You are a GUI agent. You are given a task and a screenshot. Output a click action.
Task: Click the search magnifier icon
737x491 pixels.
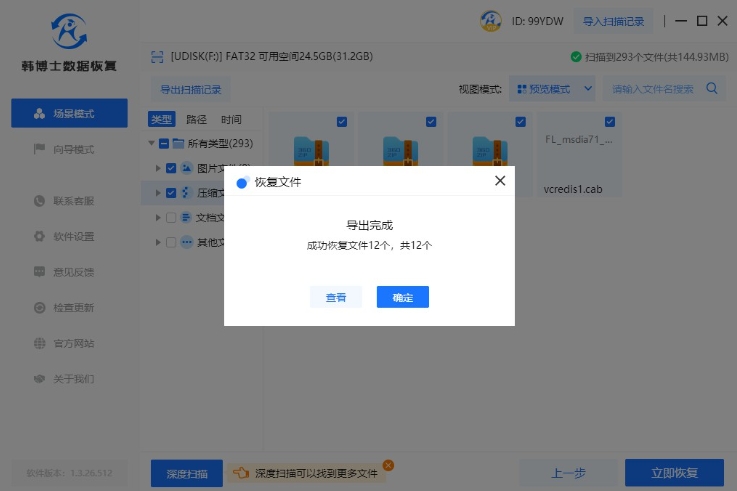click(x=713, y=89)
